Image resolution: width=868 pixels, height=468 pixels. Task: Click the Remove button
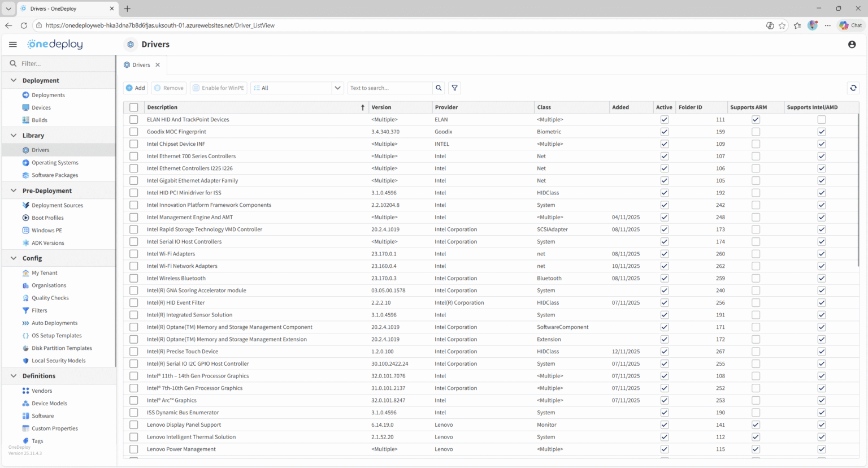coord(169,88)
